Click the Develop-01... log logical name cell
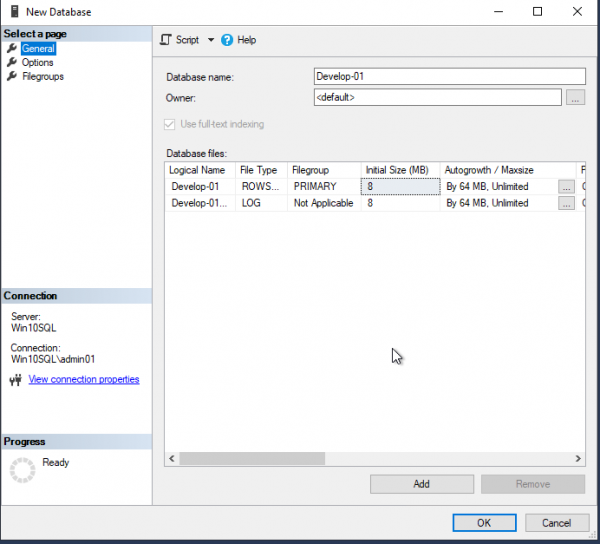The height and width of the screenshot is (544, 600). coord(200,203)
